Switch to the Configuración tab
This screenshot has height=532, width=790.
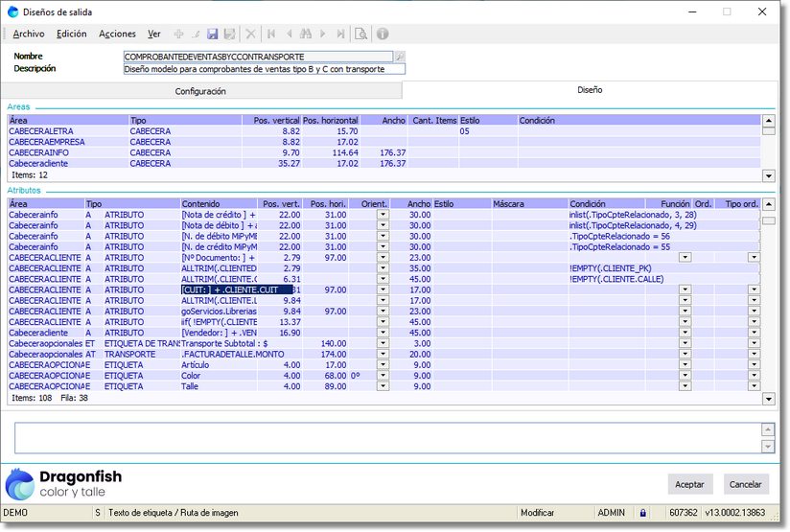pyautogui.click(x=200, y=91)
